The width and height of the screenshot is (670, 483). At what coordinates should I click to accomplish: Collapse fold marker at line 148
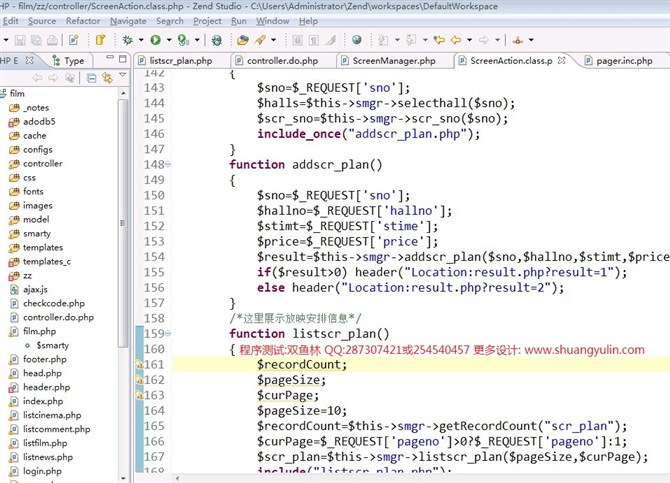click(168, 164)
